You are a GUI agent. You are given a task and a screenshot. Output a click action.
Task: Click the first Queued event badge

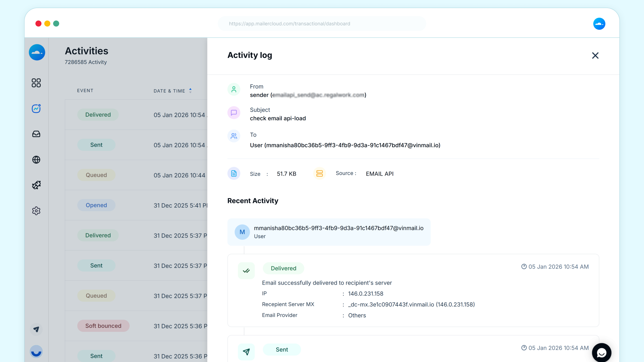pos(96,175)
